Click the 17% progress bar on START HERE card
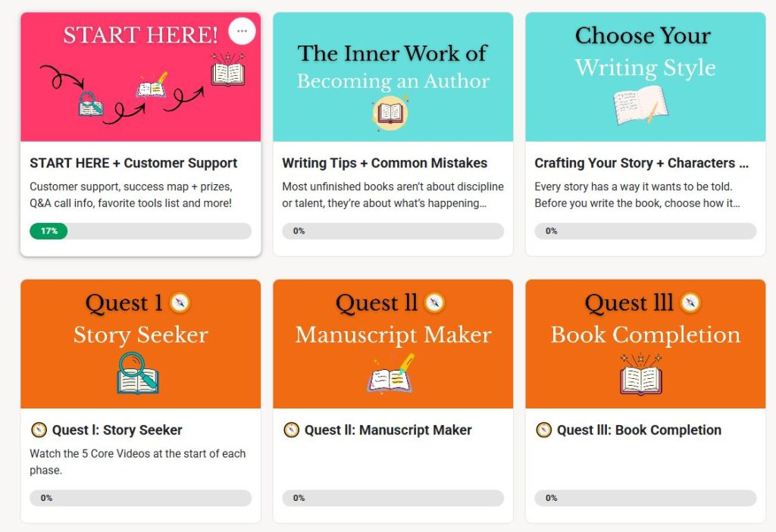The width and height of the screenshot is (776, 532). pos(140,231)
